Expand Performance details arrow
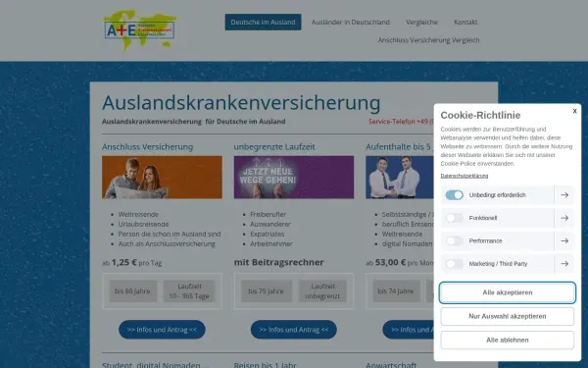The width and height of the screenshot is (588, 368). click(x=564, y=241)
